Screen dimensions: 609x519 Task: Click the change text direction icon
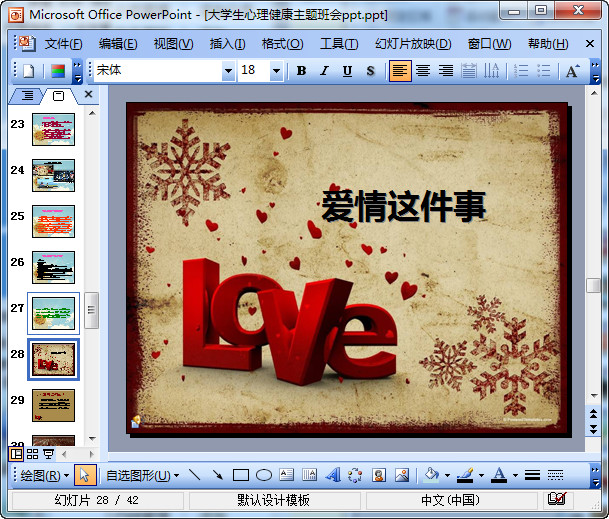(x=492, y=71)
